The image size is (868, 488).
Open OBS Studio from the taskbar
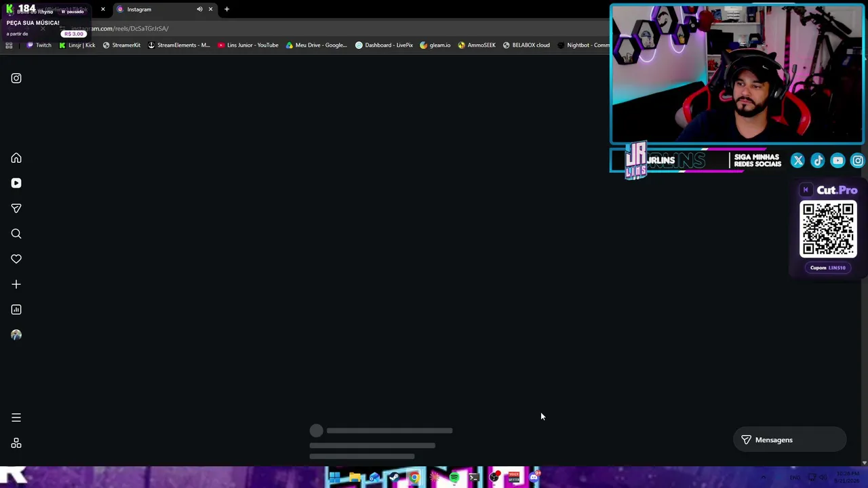click(494, 478)
